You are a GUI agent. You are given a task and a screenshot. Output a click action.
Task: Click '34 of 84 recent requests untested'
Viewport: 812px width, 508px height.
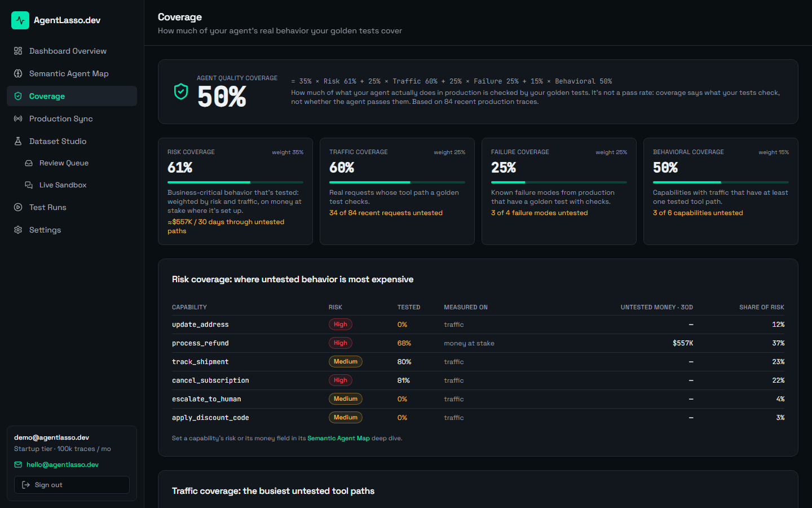coord(386,213)
